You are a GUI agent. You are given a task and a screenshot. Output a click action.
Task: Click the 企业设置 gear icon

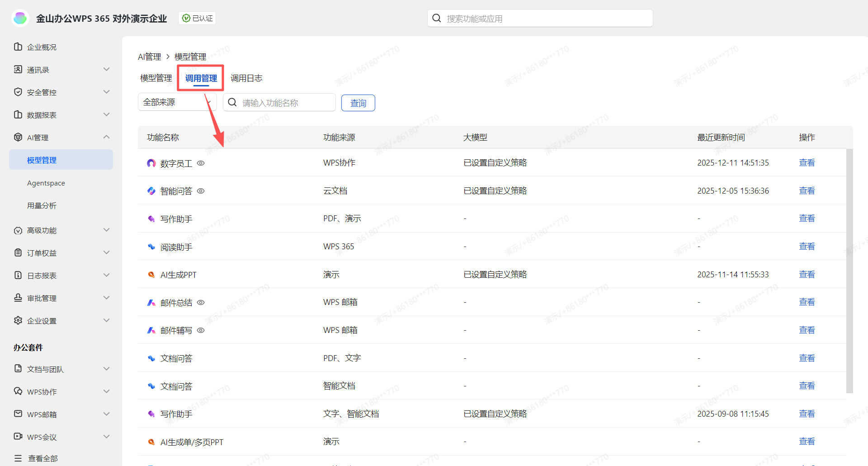coord(18,320)
